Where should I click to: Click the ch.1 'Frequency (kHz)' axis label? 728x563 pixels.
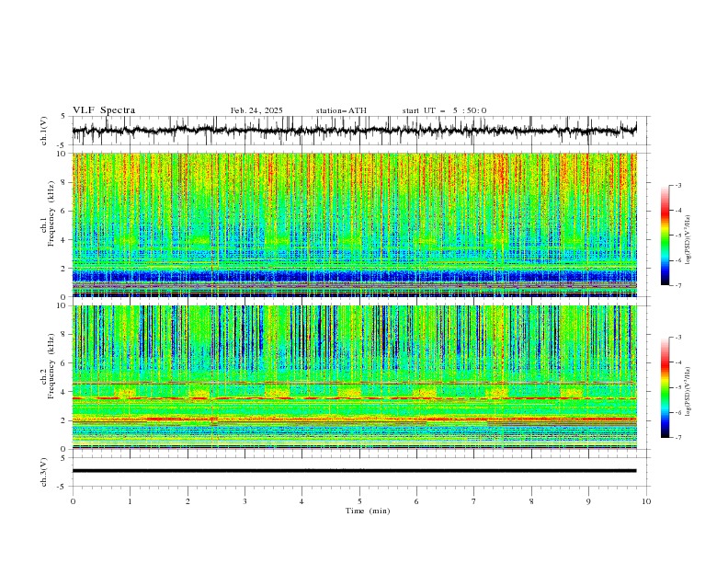pyautogui.click(x=51, y=214)
